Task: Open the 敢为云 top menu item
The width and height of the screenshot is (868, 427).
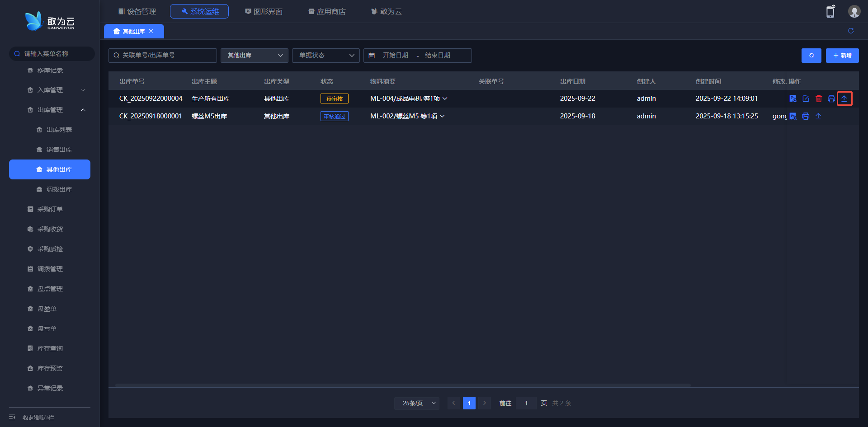Action: (x=387, y=11)
